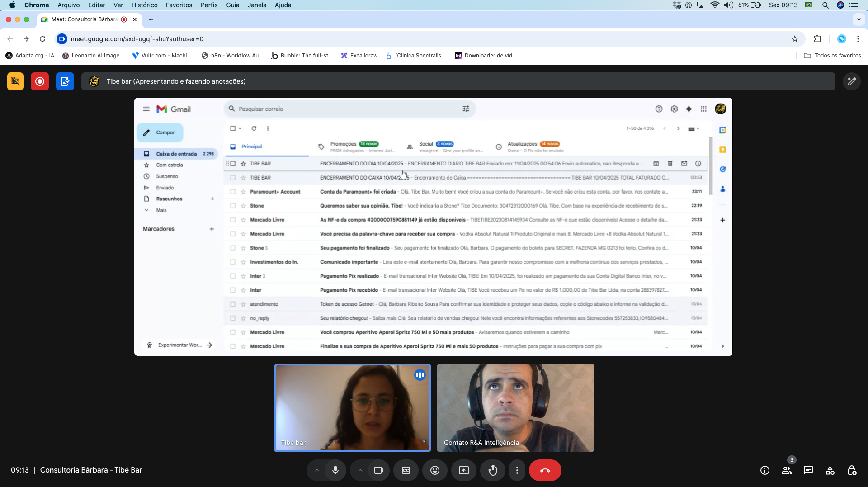Bookmark this page with the star icon
This screenshot has width=868, height=487.
click(795, 39)
